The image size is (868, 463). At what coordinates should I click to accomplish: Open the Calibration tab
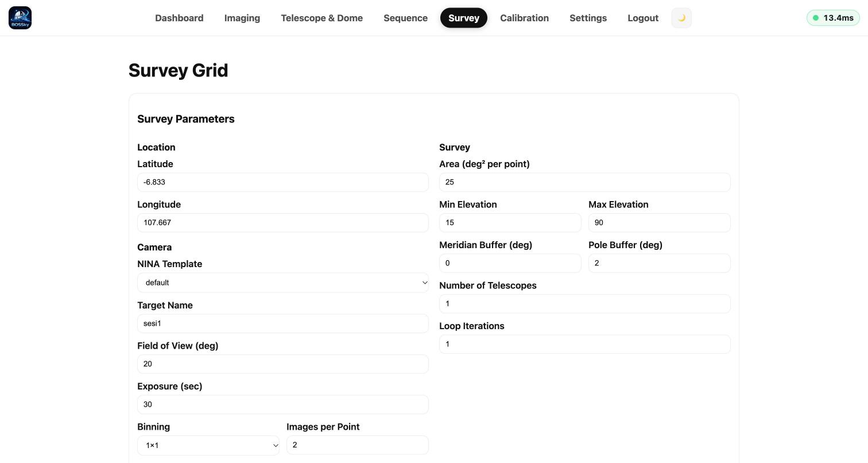[x=524, y=18]
